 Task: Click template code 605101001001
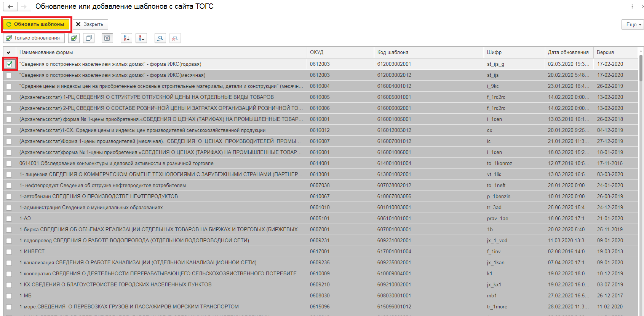click(x=394, y=219)
